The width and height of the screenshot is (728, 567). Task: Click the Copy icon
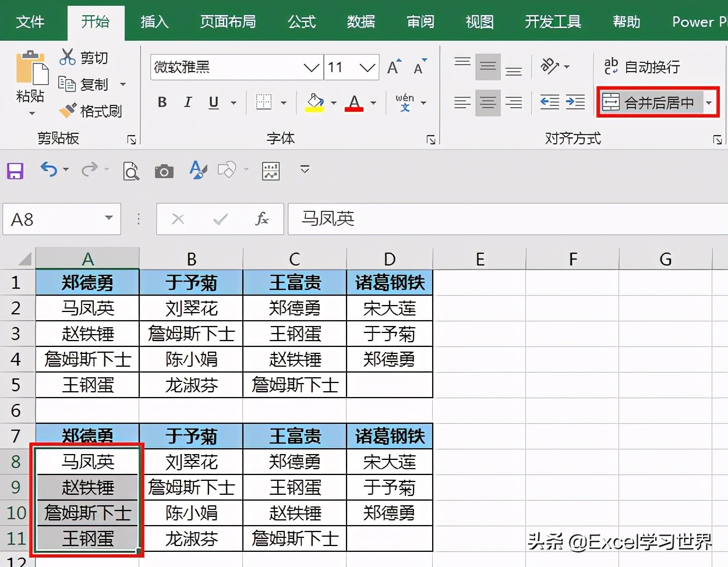pyautogui.click(x=67, y=84)
